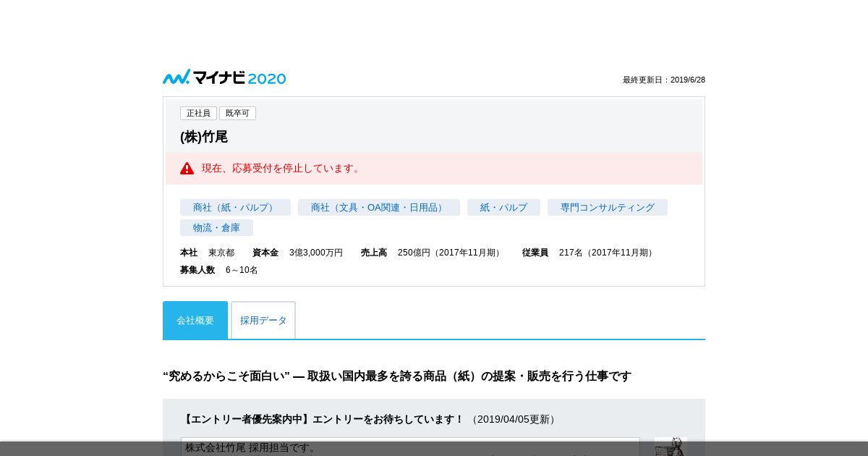Click the 募集人数 6～10名 entry
Image resolution: width=868 pixels, height=456 pixels.
point(219,270)
